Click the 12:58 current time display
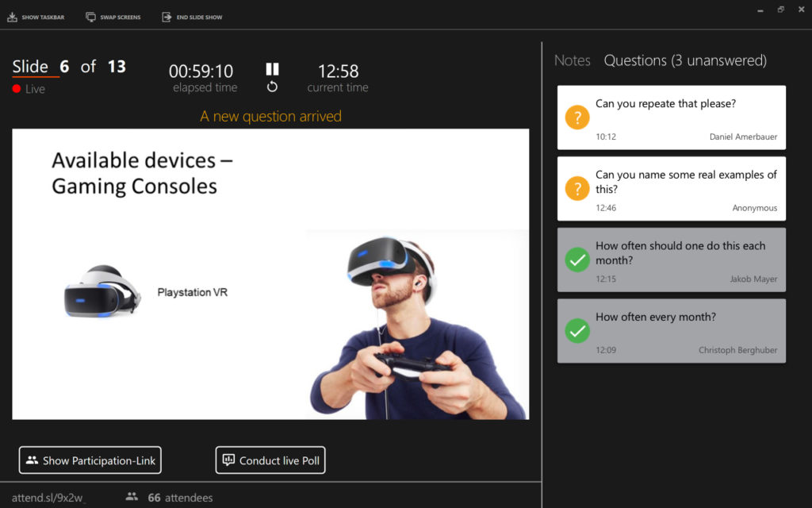The image size is (812, 508). click(x=338, y=71)
